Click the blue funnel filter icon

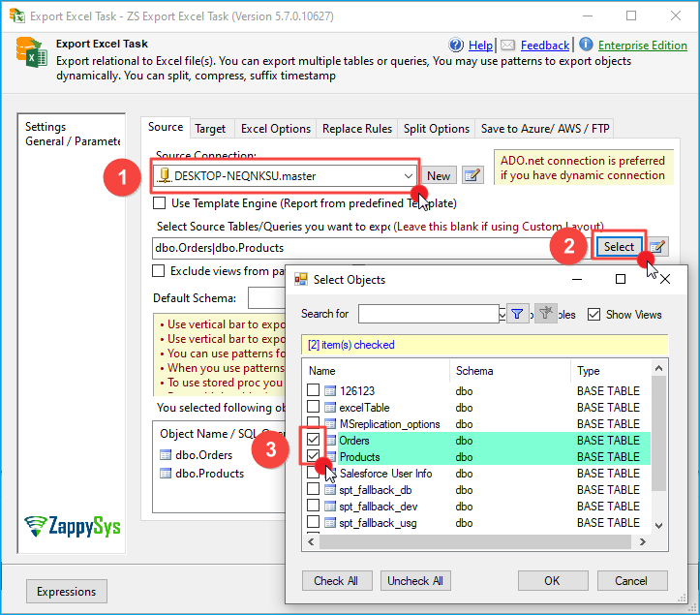tap(517, 314)
